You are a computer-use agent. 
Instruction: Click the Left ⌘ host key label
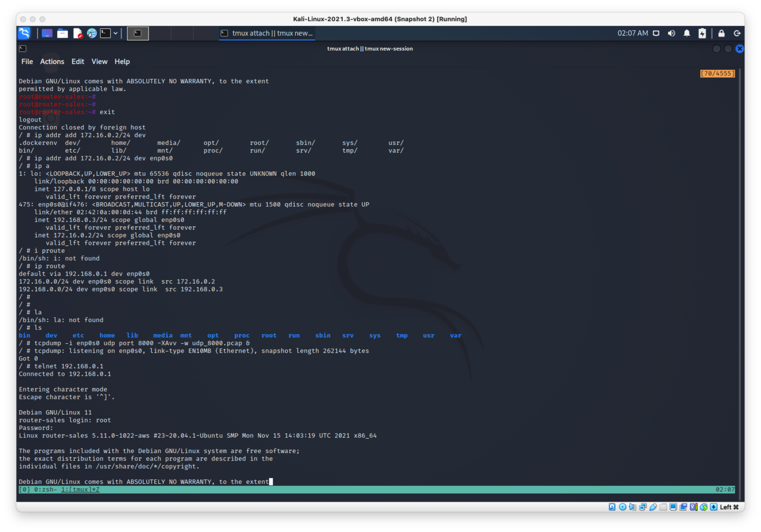(729, 507)
